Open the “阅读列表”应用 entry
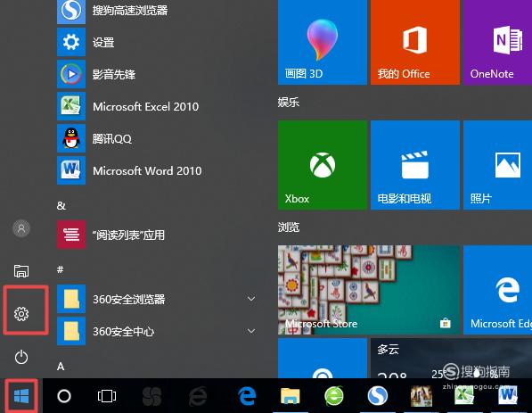The height and width of the screenshot is (413, 532). [x=156, y=235]
